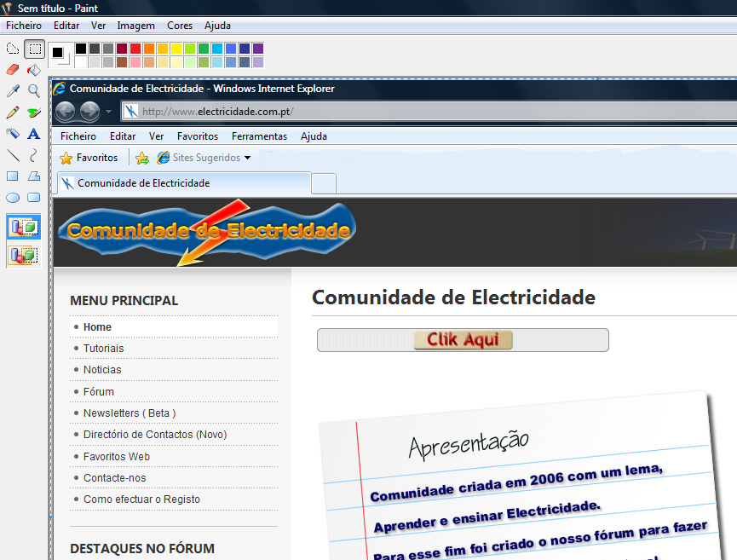The width and height of the screenshot is (737, 560).
Task: Choose the purple swatch in the top palette row
Action: click(258, 49)
